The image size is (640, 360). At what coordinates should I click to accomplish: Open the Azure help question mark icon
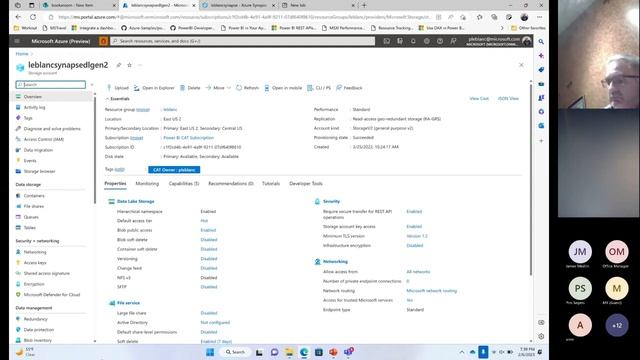click(x=440, y=41)
